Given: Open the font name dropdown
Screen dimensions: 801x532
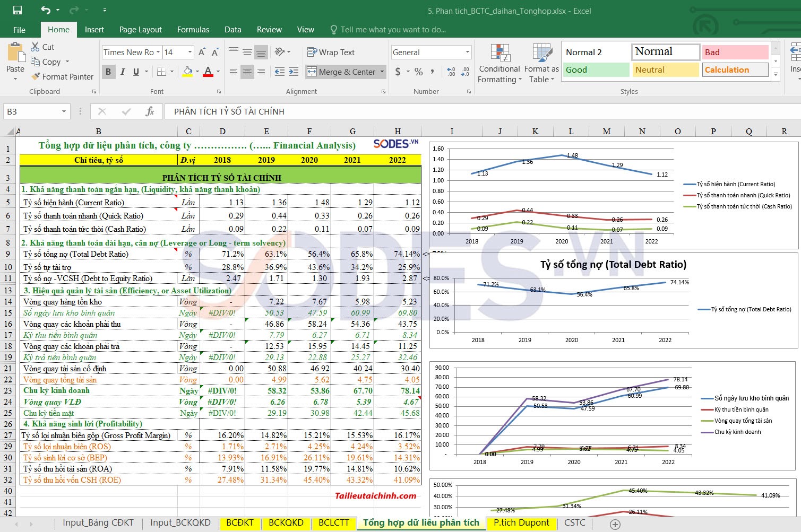Looking at the screenshot, I should point(158,52).
